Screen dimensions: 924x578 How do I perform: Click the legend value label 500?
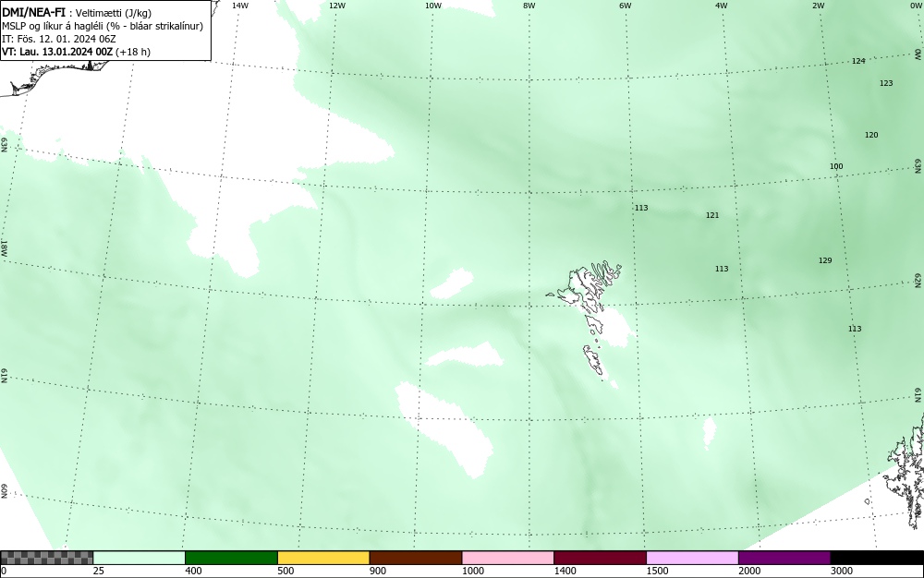pyautogui.click(x=286, y=571)
